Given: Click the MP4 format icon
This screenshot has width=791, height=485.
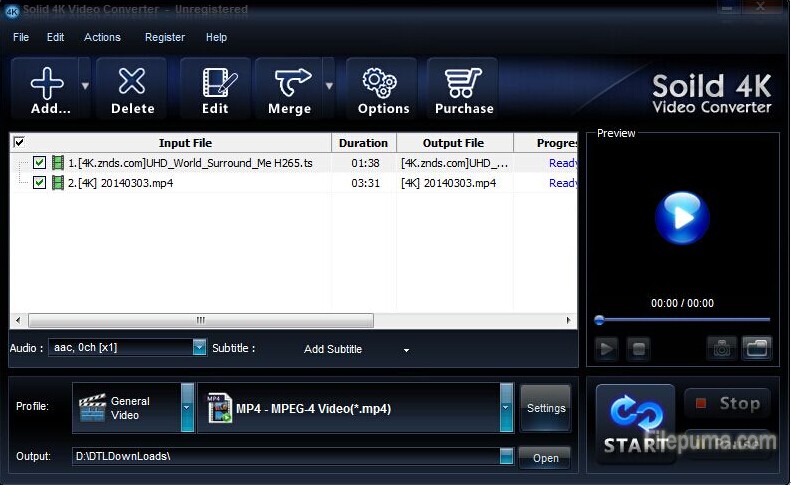Looking at the screenshot, I should coord(219,408).
